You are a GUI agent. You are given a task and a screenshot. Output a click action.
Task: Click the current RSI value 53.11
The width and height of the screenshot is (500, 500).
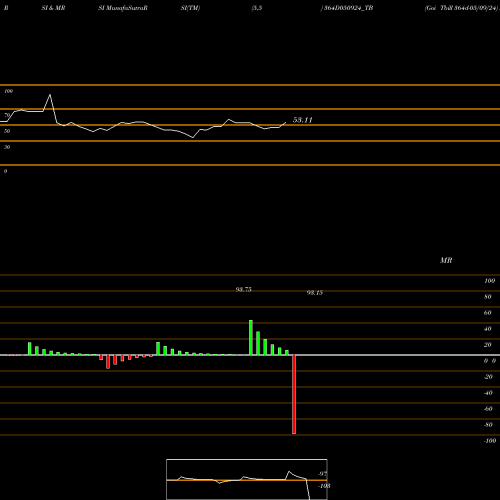point(302,120)
